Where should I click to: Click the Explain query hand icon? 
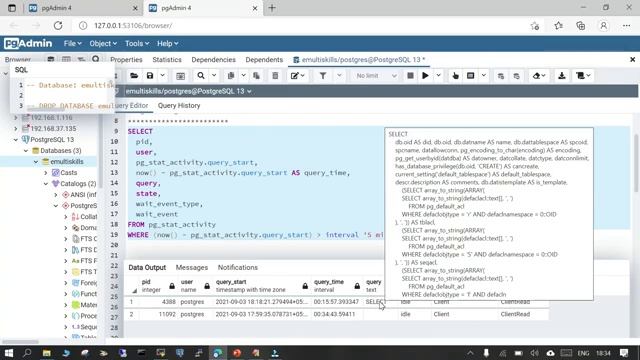tap(456, 76)
